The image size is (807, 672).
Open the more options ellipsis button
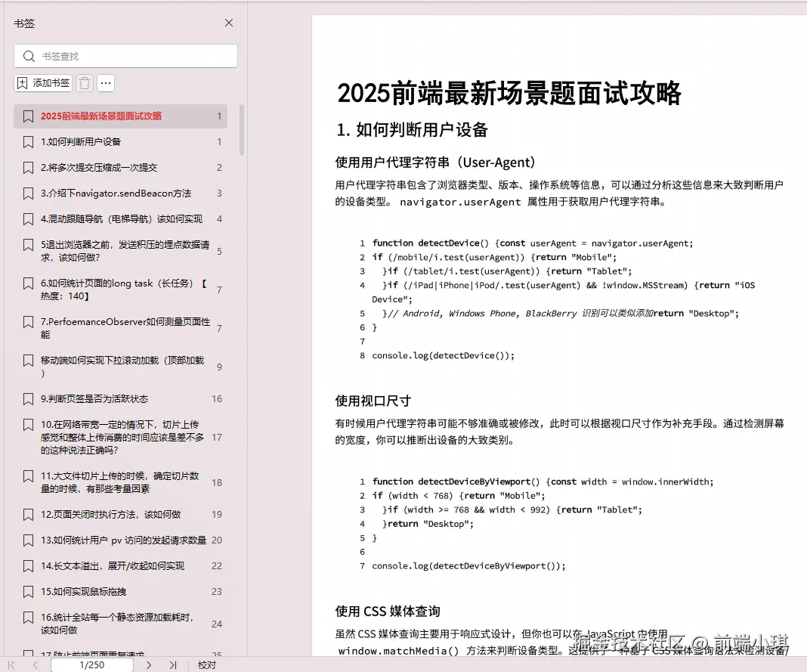pos(106,83)
